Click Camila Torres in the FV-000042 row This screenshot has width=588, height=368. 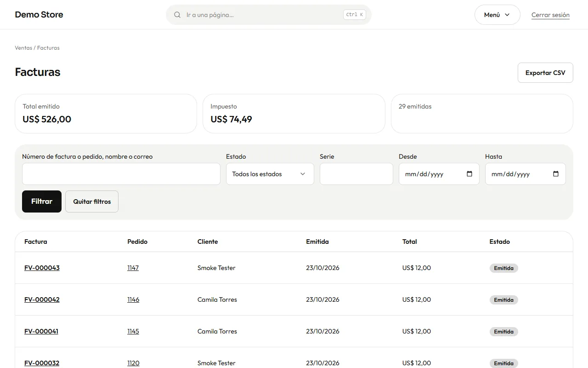pos(217,299)
